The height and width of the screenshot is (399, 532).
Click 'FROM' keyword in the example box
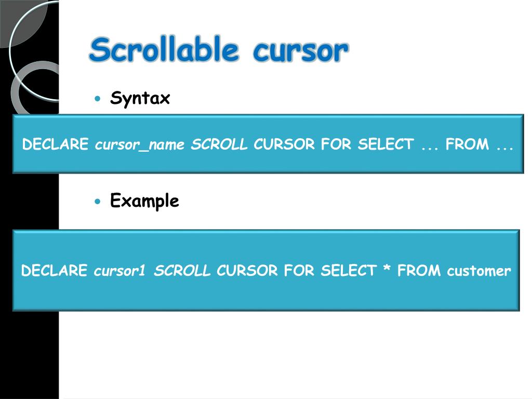[419, 271]
